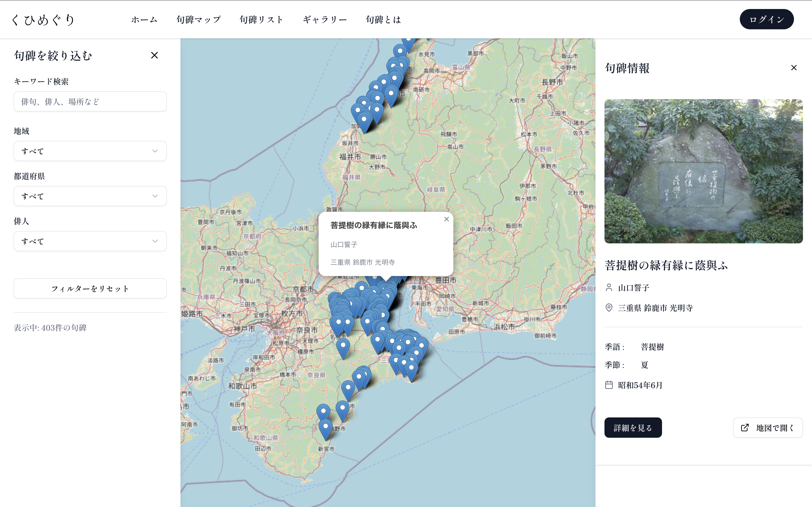
Task: Click the 詳細を見る button
Action: pos(633,428)
